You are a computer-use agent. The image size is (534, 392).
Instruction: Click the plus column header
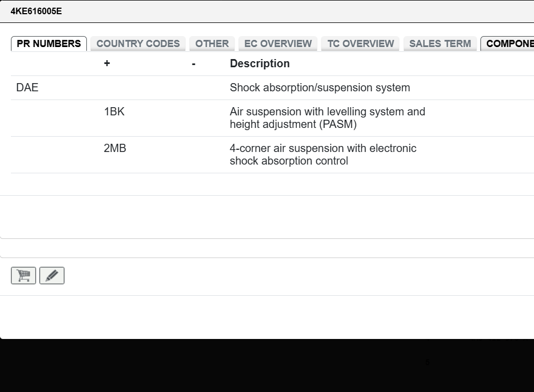tap(107, 63)
